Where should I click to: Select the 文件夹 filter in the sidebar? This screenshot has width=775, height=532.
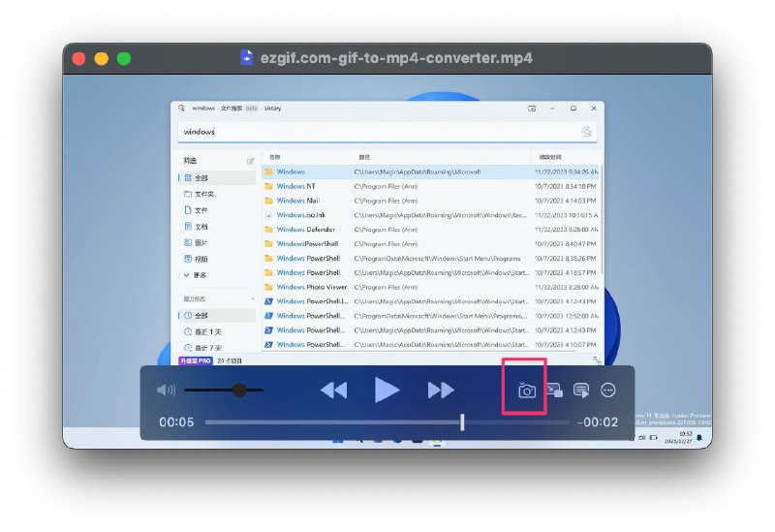coord(203,194)
